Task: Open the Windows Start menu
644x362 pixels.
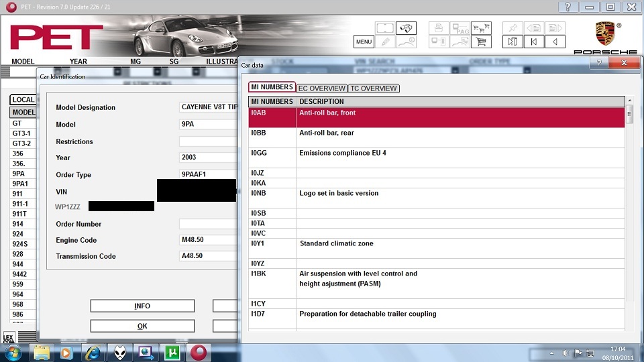Action: 12,353
